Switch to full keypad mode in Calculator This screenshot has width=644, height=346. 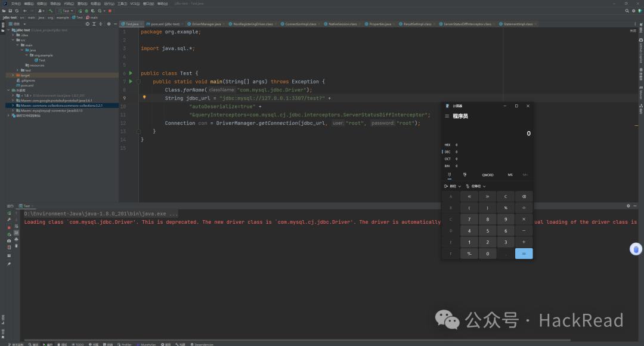click(x=450, y=175)
